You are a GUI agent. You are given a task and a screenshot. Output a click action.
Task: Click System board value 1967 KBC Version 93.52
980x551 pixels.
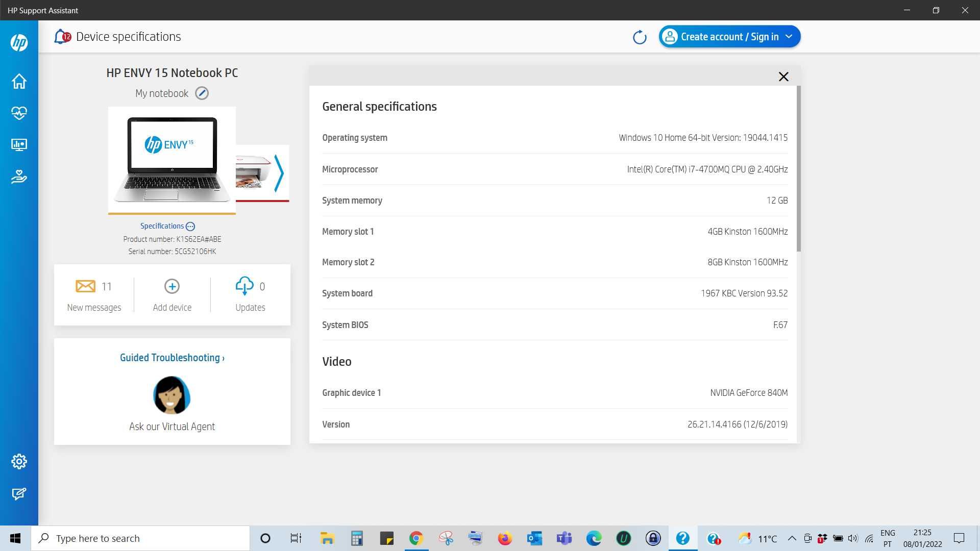744,293
